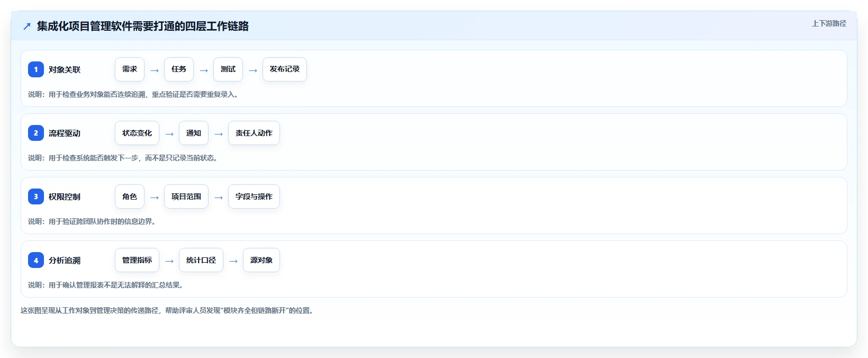The width and height of the screenshot is (868, 358).
Task: Click the 字段与操作 chip
Action: (254, 196)
